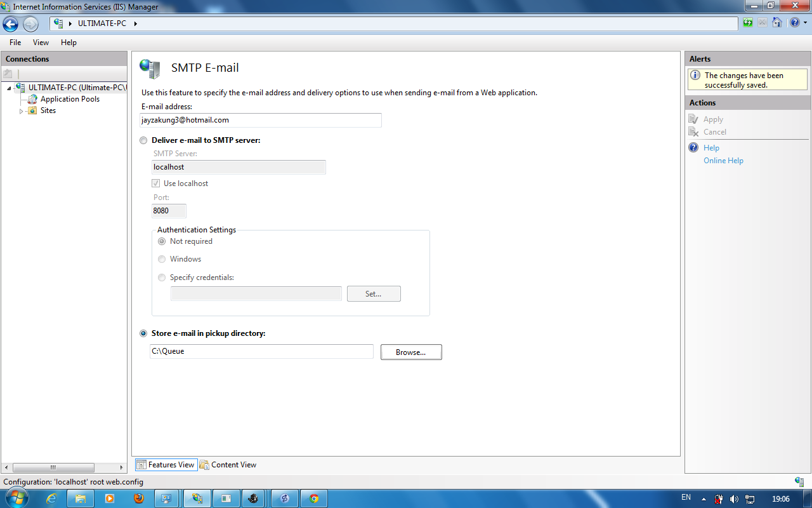Open the Help menu
Screen dimensions: 812x508
(69, 43)
